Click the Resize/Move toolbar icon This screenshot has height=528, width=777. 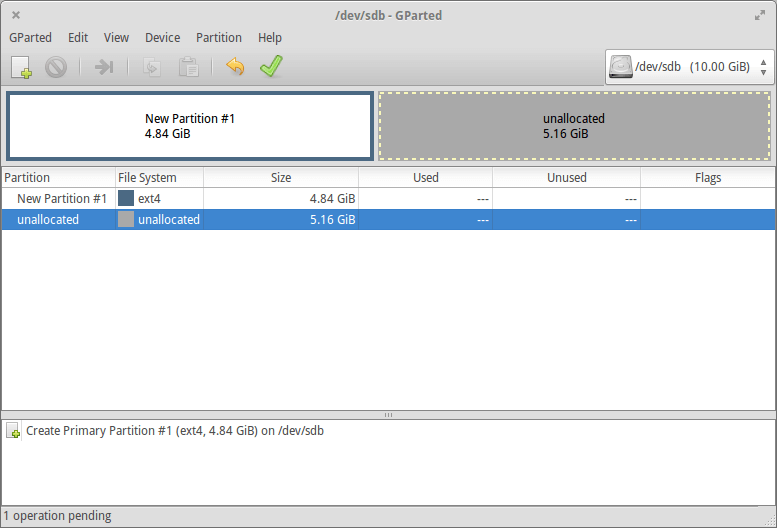point(104,67)
